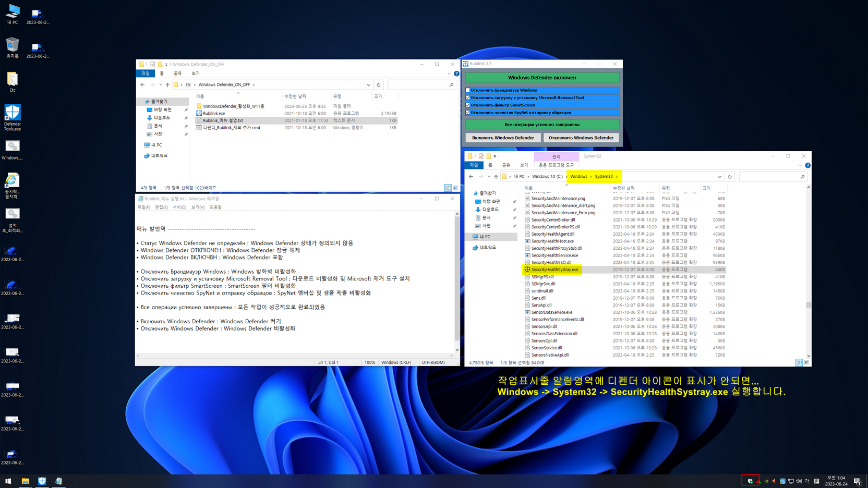Click Notepad taskbar icon
Screen dimensions: 868x488
59,481
